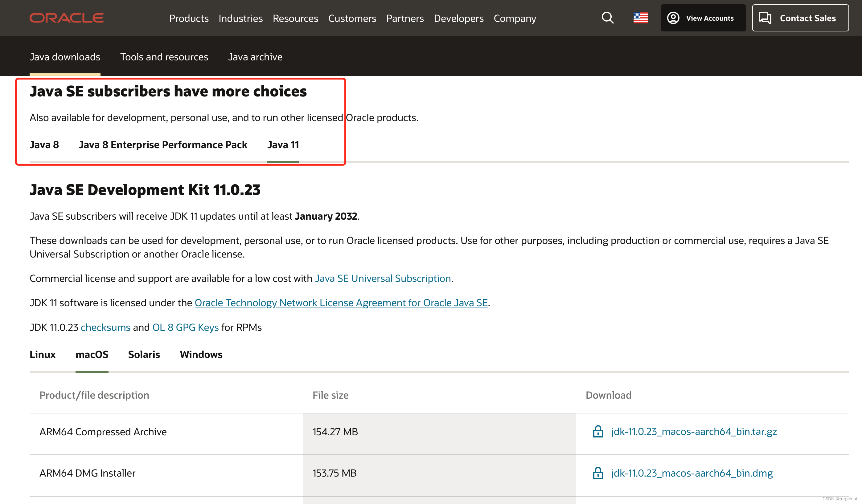The height and width of the screenshot is (504, 862).
Task: Click the Product/file description column header
Action: pos(94,395)
